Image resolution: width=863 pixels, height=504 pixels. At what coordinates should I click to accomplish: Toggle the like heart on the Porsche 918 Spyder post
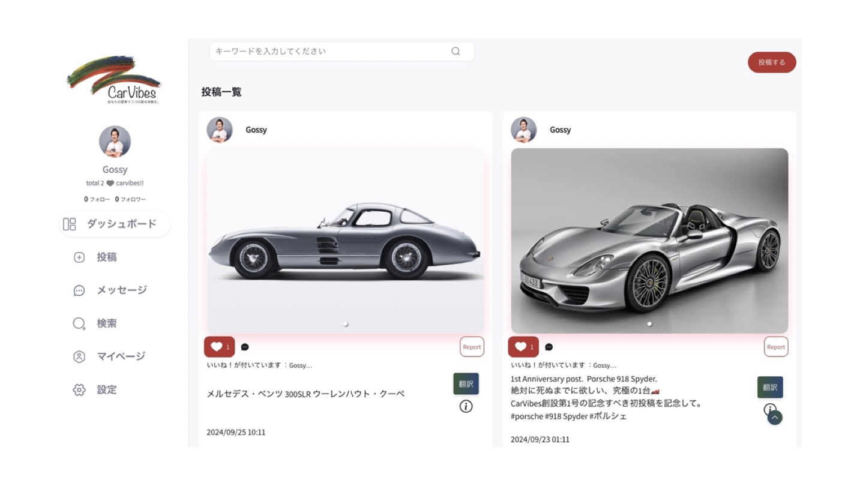point(520,346)
